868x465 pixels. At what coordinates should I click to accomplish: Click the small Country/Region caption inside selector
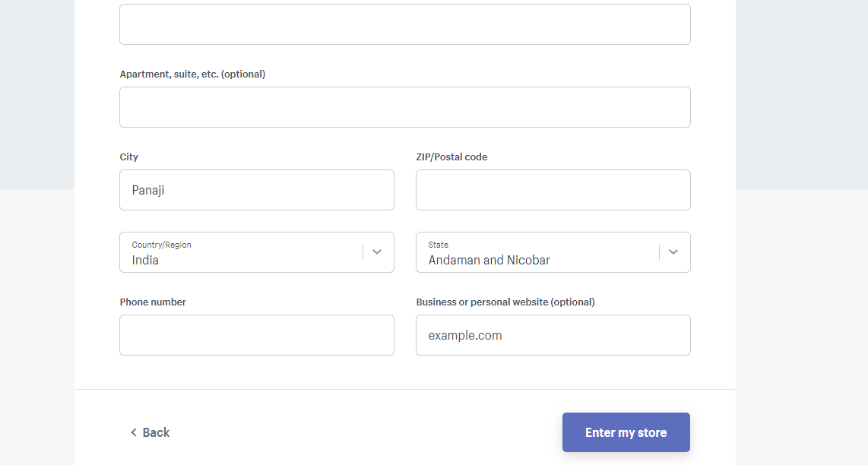[162, 245]
